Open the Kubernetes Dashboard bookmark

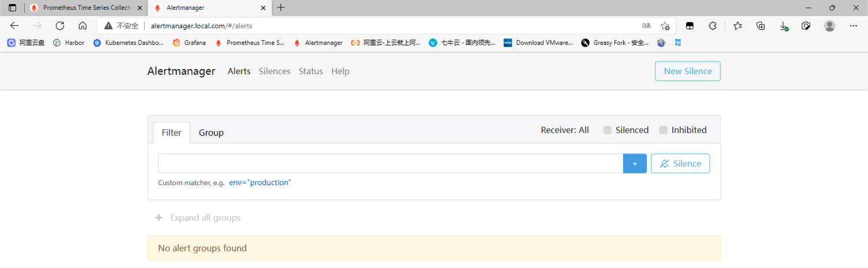128,43
